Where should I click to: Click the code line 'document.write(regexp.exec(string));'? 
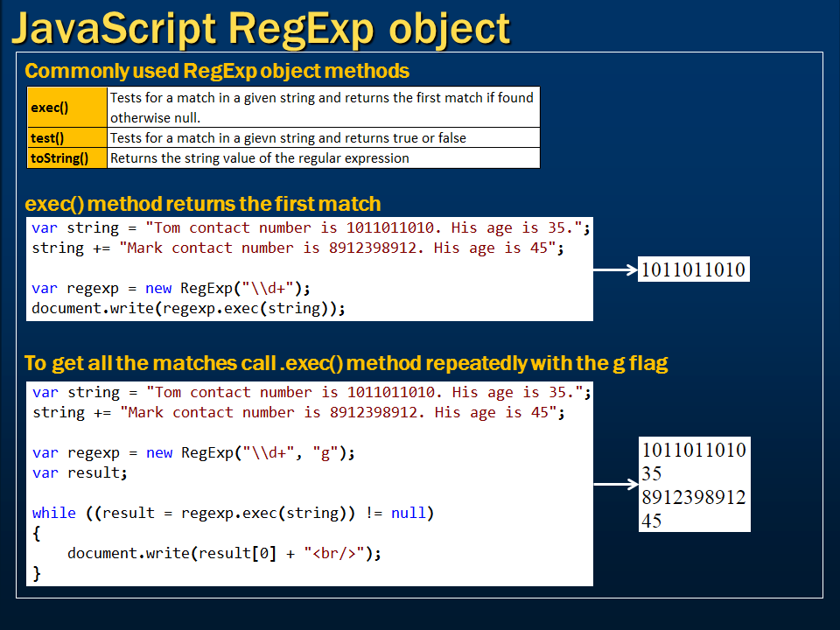click(x=188, y=309)
